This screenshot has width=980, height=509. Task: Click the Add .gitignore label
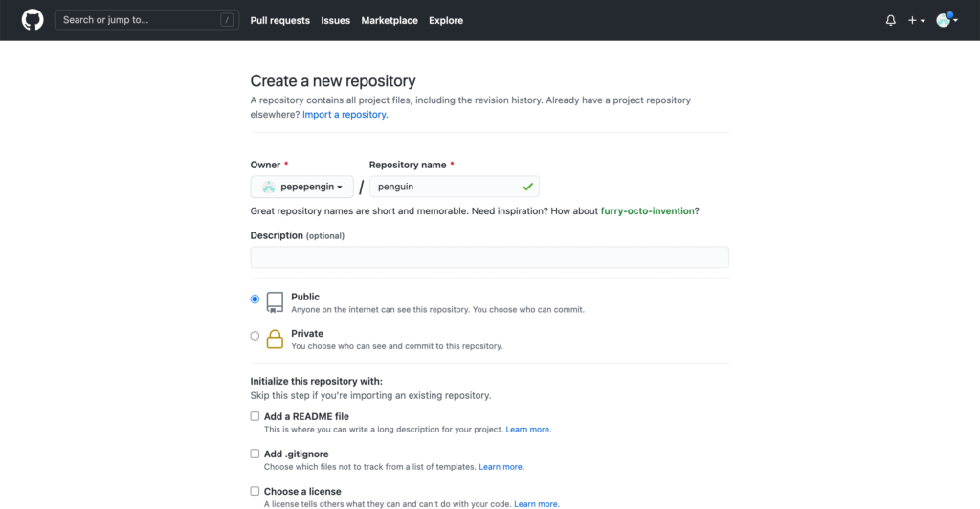(x=297, y=454)
